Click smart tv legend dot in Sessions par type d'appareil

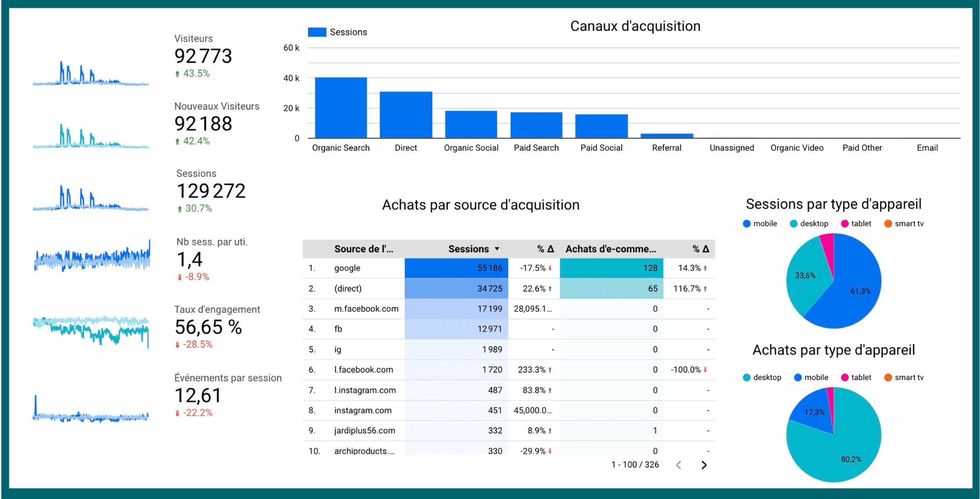click(888, 224)
